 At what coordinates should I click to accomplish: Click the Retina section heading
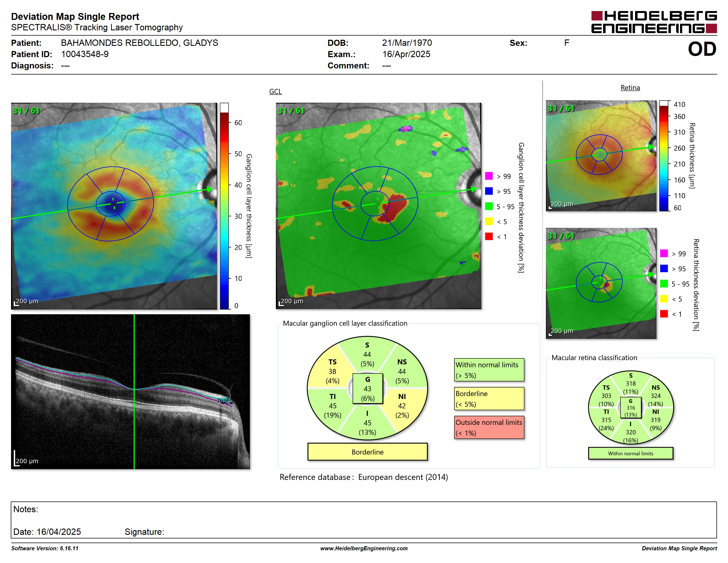[x=630, y=88]
